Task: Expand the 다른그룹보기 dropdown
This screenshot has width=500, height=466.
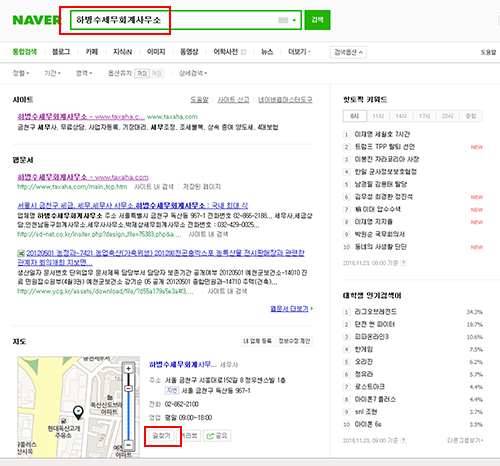Action: [x=465, y=441]
